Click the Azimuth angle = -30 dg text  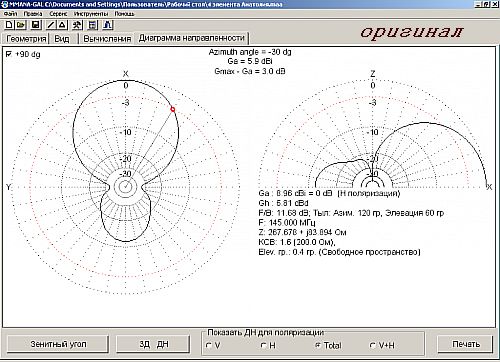(250, 52)
